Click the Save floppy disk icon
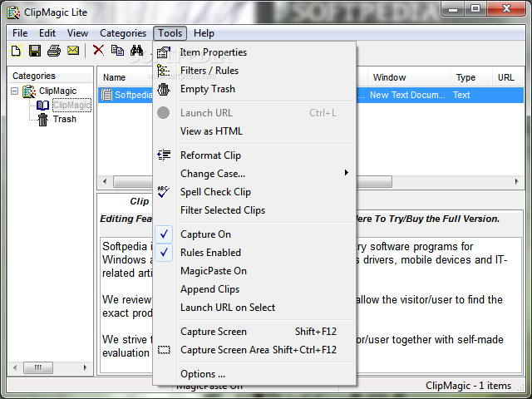The height and width of the screenshot is (399, 532). pyautogui.click(x=35, y=51)
